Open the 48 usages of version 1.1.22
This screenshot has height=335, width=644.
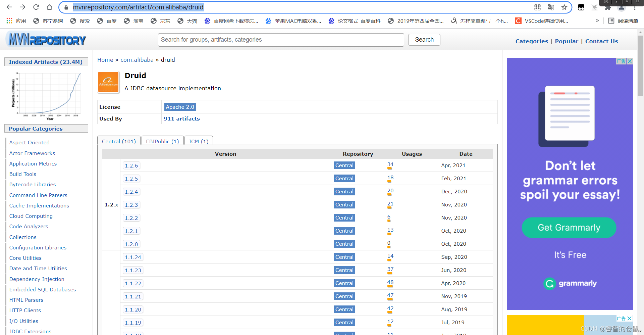390,282
